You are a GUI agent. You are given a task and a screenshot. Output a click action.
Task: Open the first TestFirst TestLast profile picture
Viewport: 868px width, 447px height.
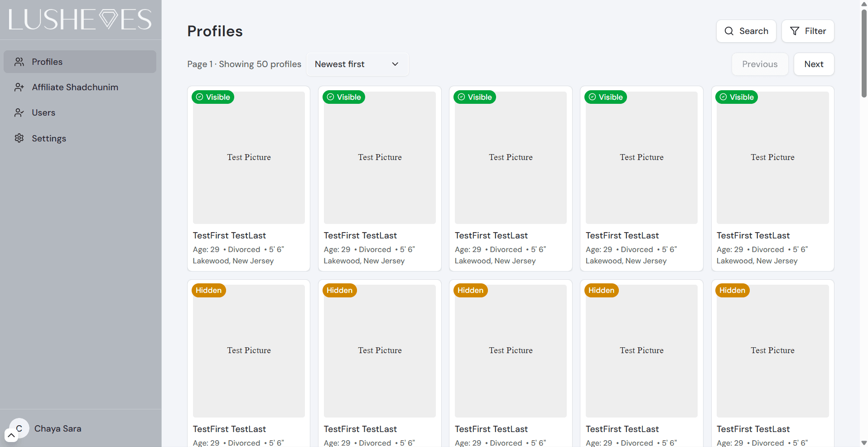248,157
